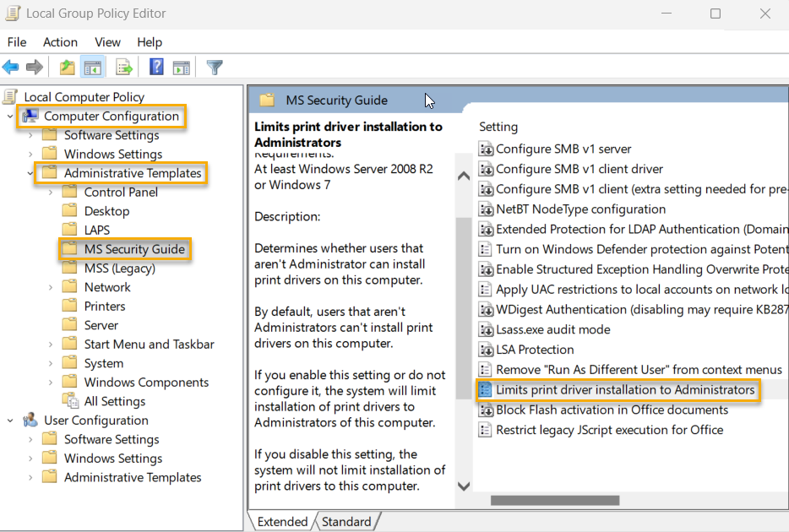Open the Action menu
Image resolution: width=789 pixels, height=532 pixels.
click(x=60, y=42)
